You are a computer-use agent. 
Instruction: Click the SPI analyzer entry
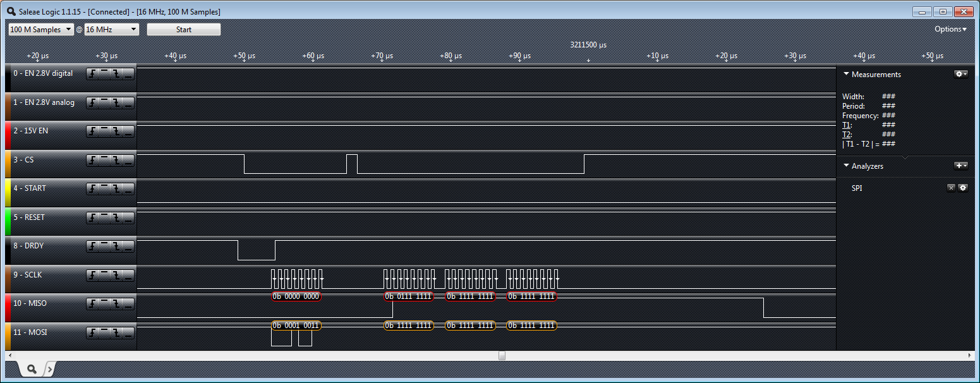tap(858, 188)
